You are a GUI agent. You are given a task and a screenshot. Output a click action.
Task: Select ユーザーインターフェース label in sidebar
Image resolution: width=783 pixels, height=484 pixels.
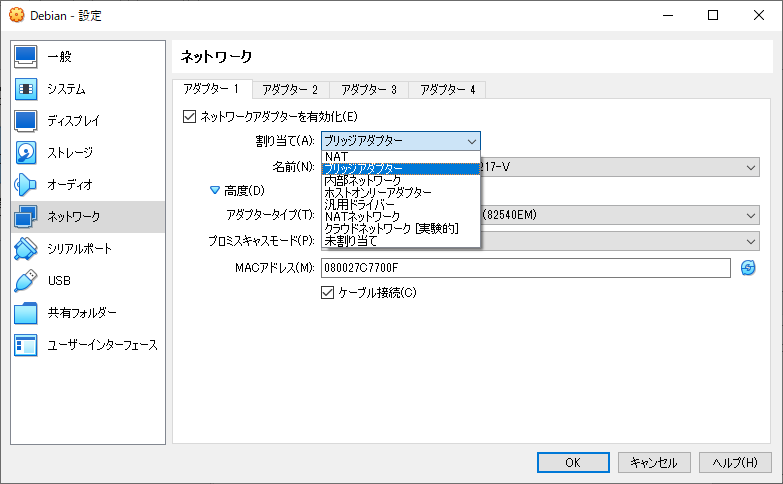(x=102, y=345)
